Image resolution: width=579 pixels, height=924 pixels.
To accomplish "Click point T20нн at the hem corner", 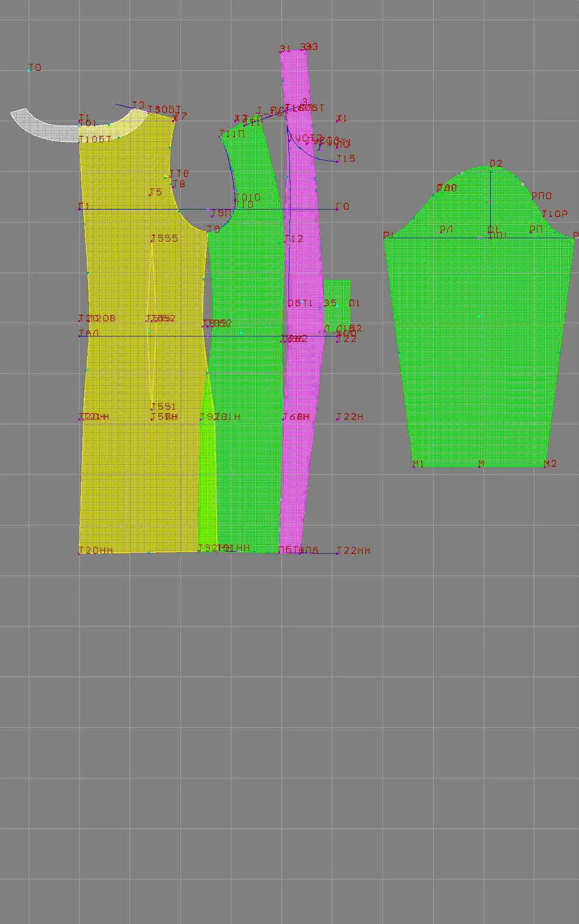I will coord(80,553).
